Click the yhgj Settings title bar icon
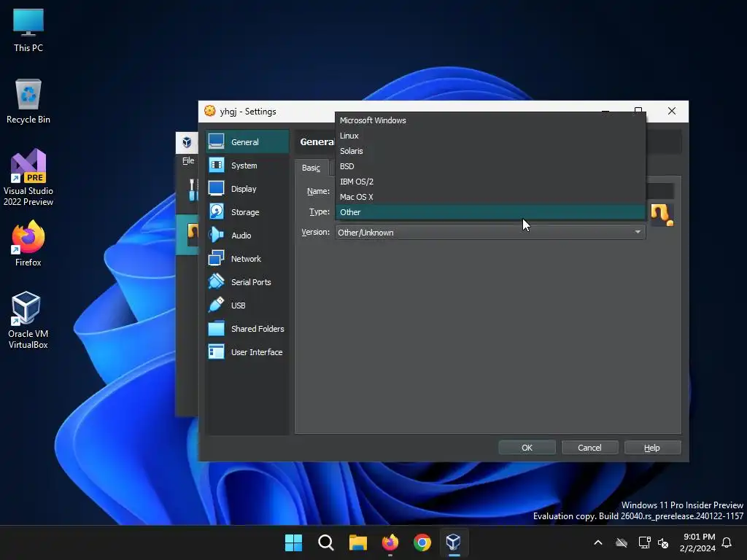This screenshot has height=560, width=747. [x=210, y=111]
